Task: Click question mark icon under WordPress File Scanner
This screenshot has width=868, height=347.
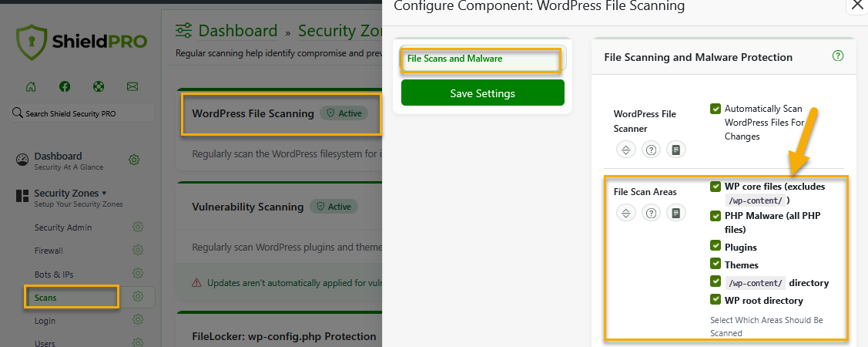Action: 651,150
